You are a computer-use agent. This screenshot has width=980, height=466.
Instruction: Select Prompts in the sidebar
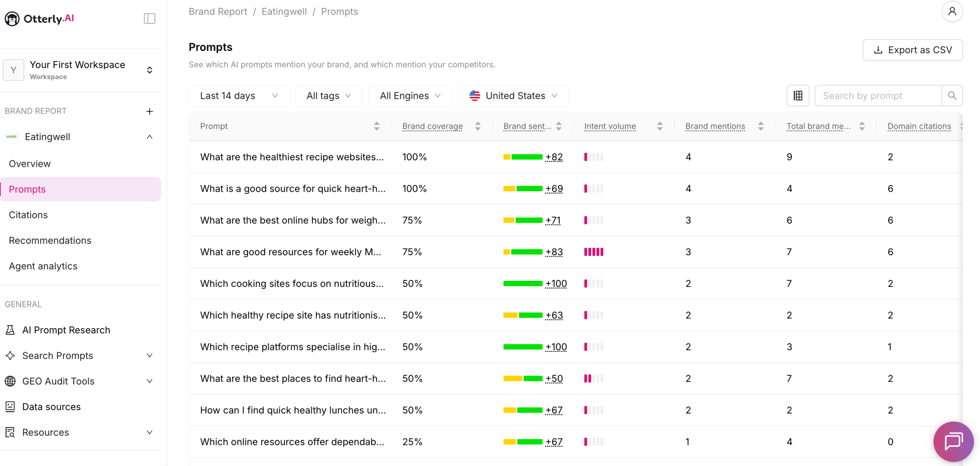coord(80,189)
